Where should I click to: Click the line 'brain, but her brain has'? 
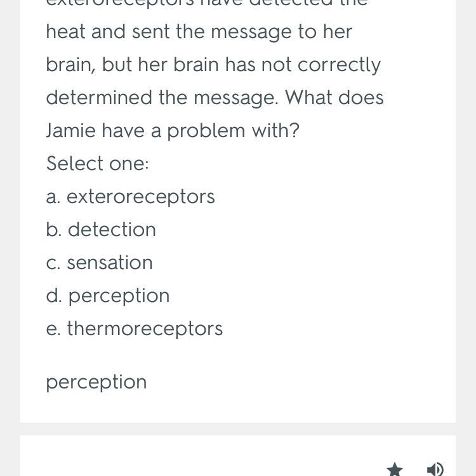pyautogui.click(x=213, y=65)
